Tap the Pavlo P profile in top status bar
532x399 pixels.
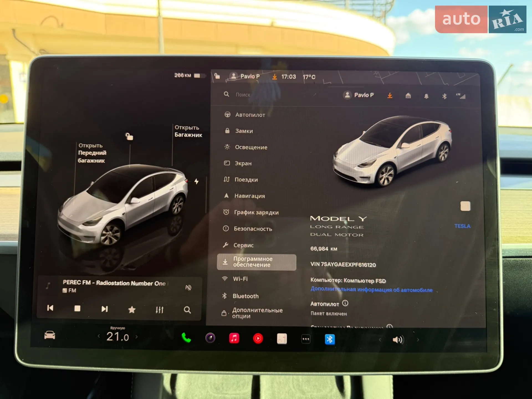click(245, 76)
